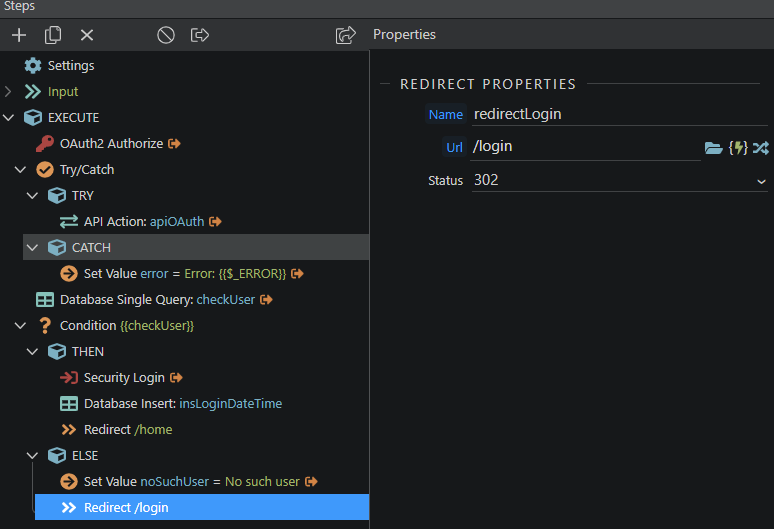Click the Properties panel title
This screenshot has height=529, width=774.
404,35
